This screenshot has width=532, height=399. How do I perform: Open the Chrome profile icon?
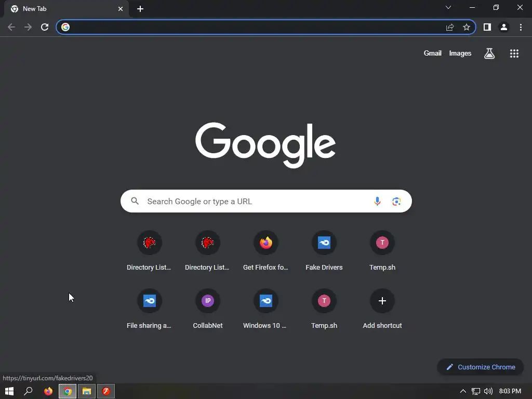(x=504, y=27)
